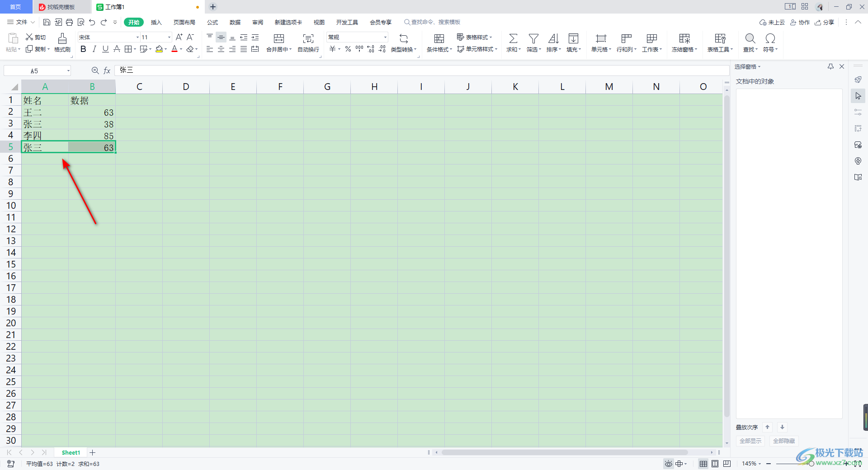868x470 pixels.
Task: Click the Save icon in quick access bar
Action: click(x=47, y=22)
